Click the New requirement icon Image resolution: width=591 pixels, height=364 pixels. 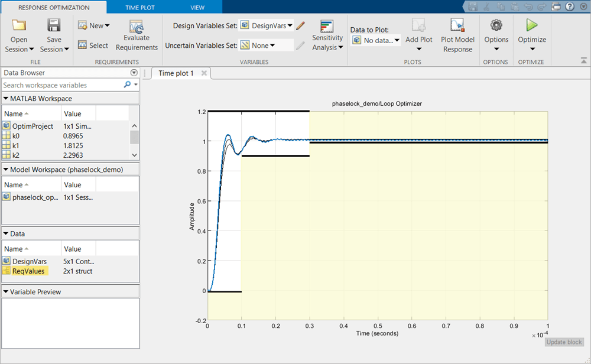pos(83,25)
